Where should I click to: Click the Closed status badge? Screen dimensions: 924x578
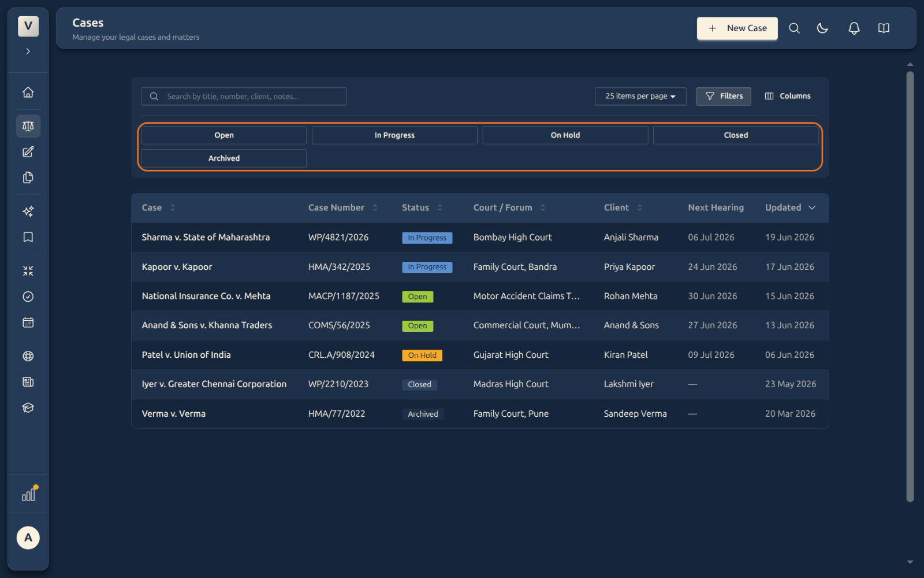point(419,384)
